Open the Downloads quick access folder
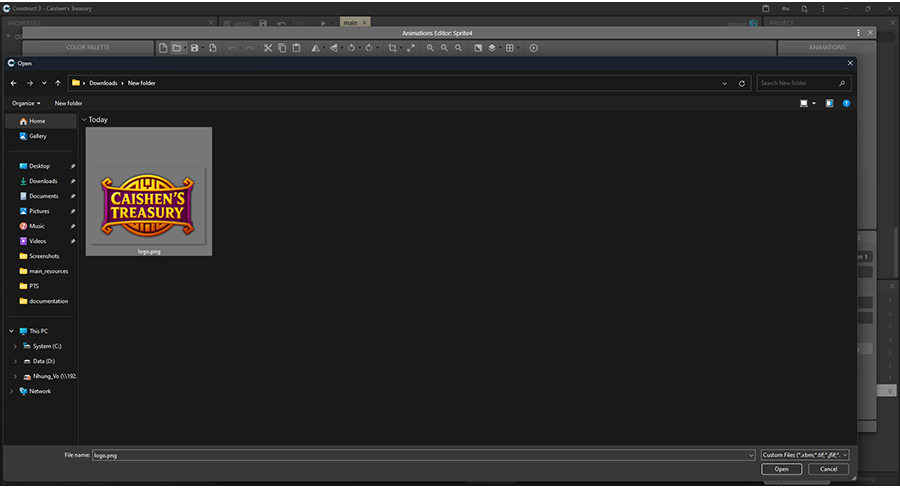900x488 pixels. (43, 181)
